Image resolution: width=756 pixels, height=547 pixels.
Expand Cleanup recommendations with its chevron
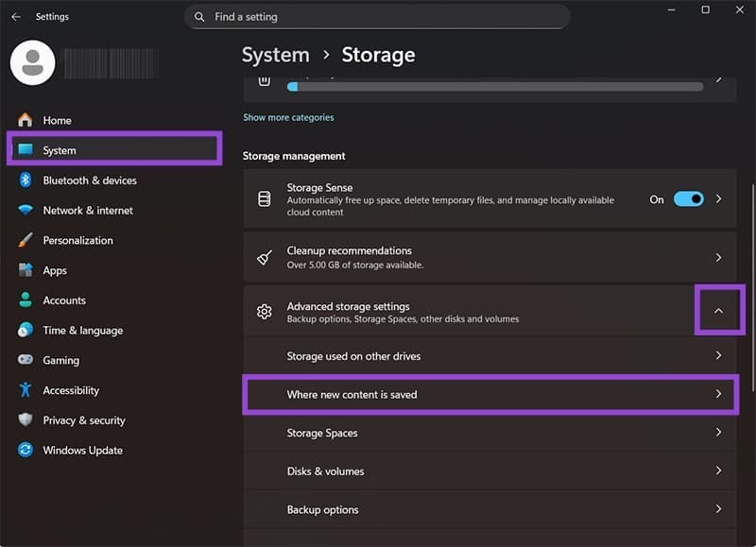719,257
